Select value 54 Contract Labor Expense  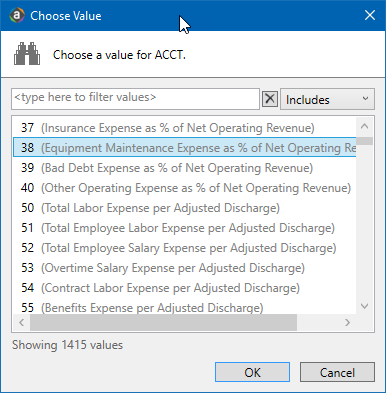coord(185,288)
